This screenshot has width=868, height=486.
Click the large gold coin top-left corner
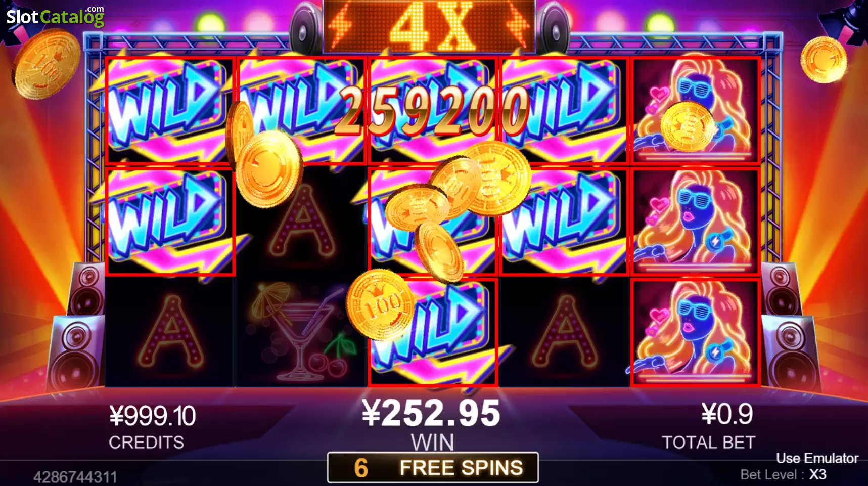(x=45, y=63)
